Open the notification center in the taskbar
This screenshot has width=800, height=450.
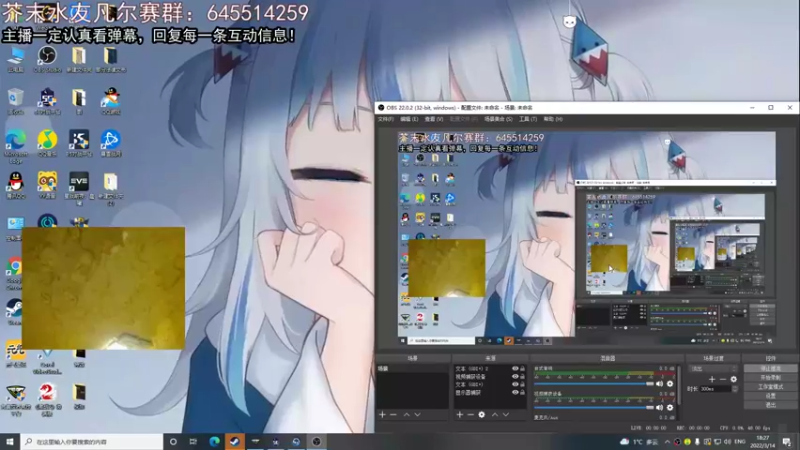787,442
